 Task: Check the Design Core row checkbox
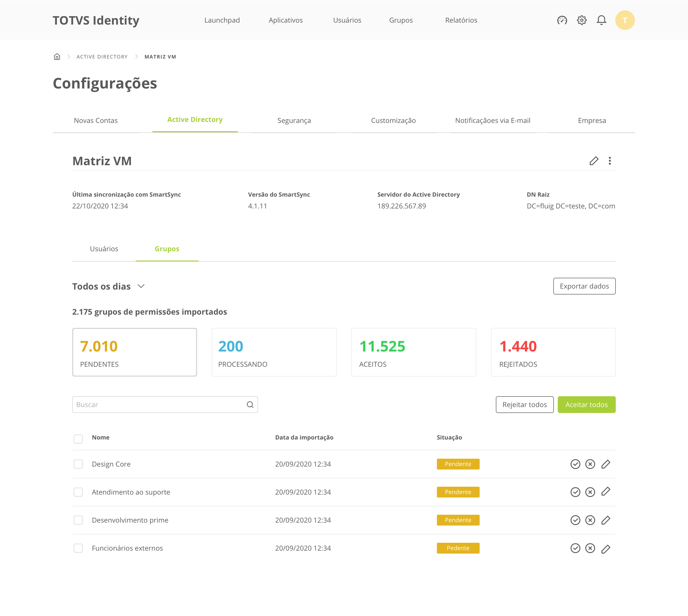(x=78, y=464)
